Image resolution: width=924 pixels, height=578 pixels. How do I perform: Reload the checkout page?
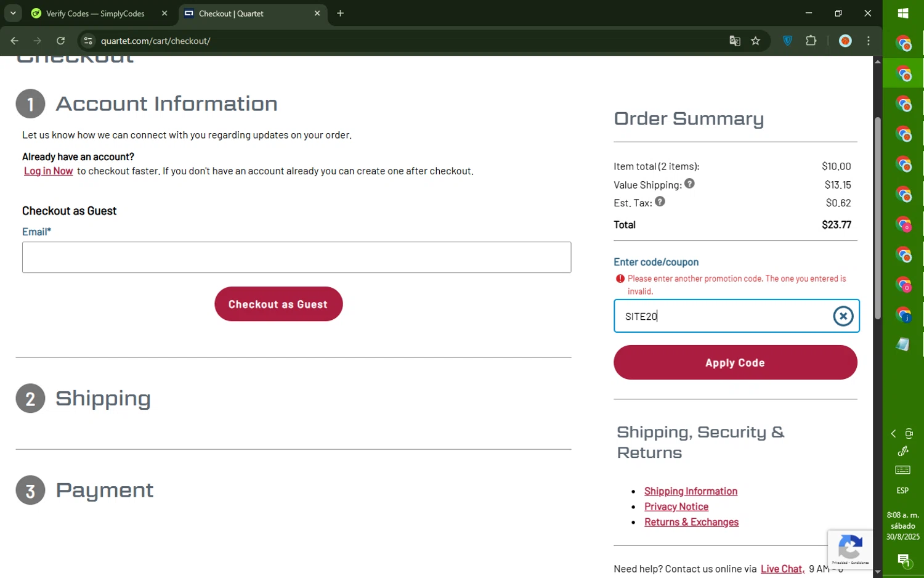point(60,41)
